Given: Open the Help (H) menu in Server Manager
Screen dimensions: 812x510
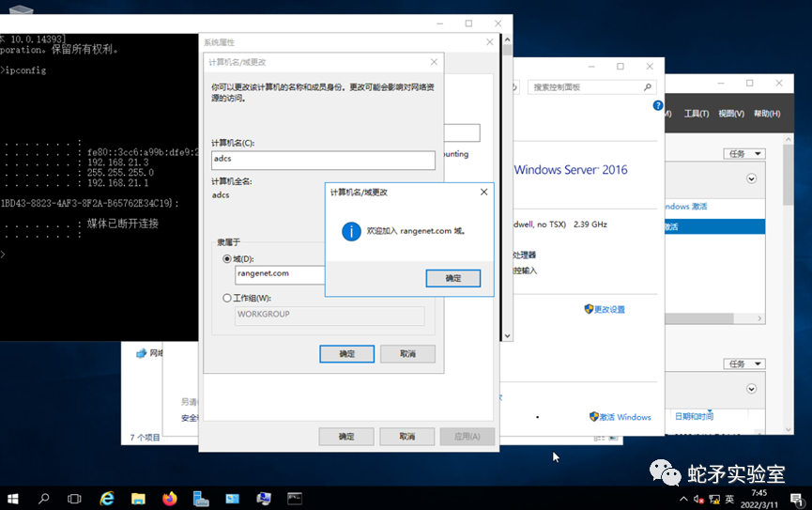Looking at the screenshot, I should point(767,114).
